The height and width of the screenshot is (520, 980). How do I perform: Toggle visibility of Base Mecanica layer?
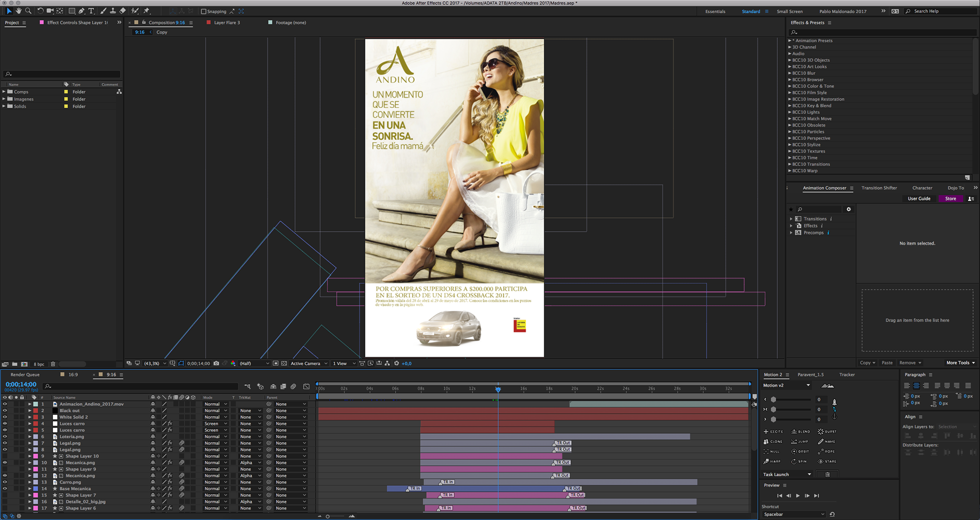coord(5,489)
